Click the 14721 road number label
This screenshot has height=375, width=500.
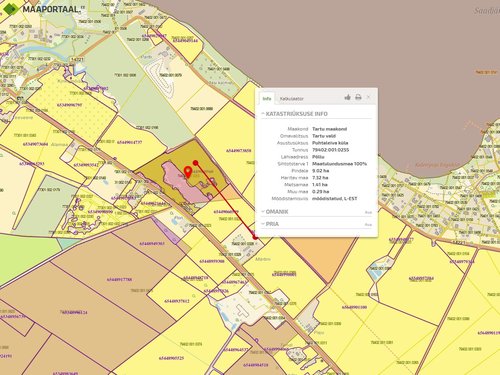pyautogui.click(x=77, y=59)
